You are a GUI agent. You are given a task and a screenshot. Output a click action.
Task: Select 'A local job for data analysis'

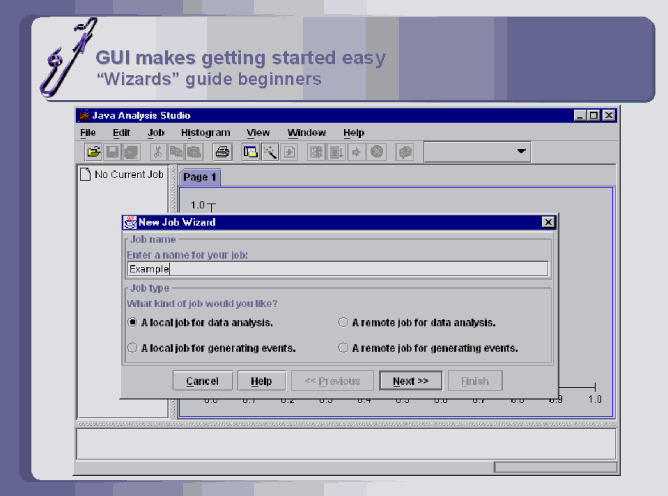pos(133,323)
